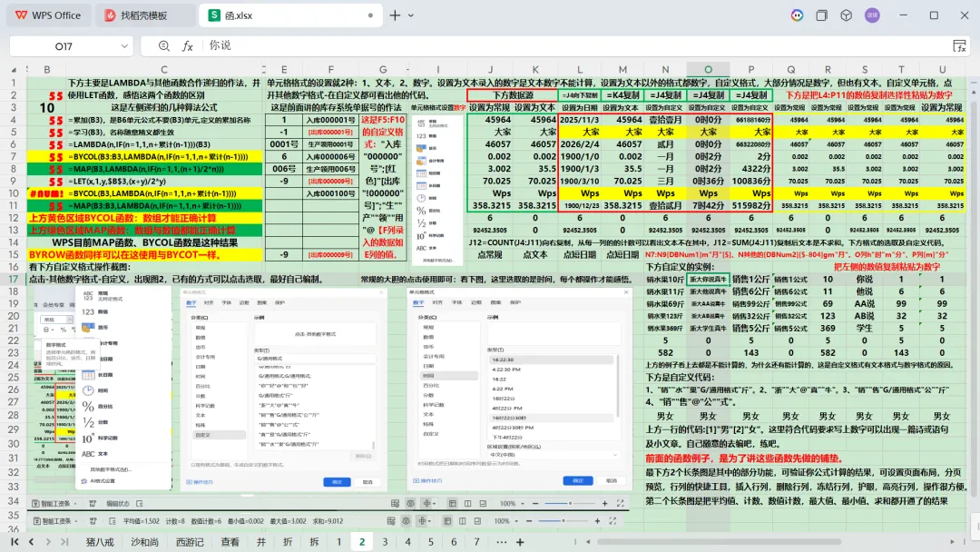Show more sheets via the ellipsis button

pyautogui.click(x=501, y=542)
